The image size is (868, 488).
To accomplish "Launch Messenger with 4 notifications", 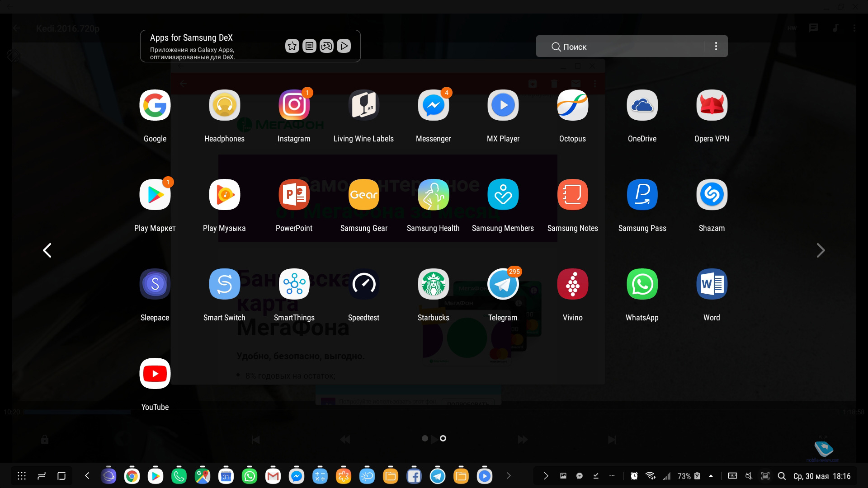I will [x=433, y=105].
